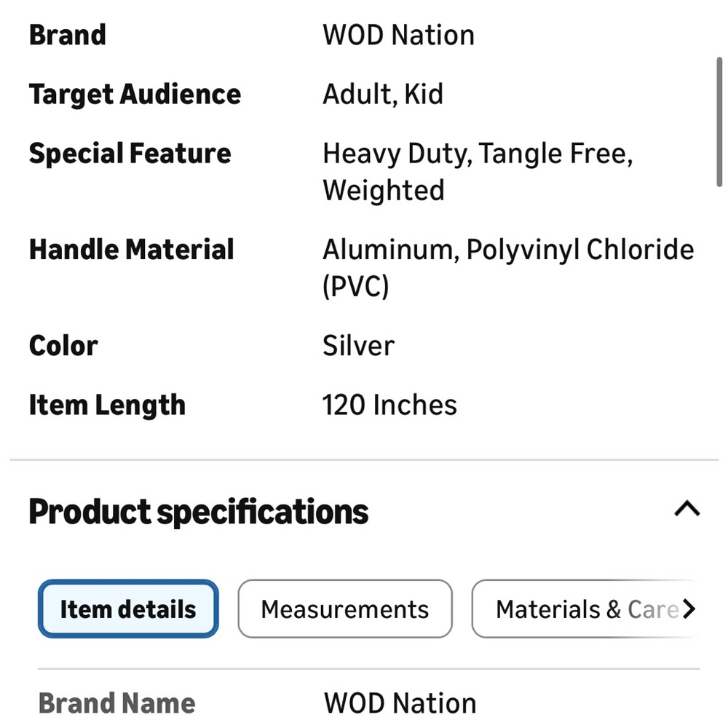Select the 120 Inches value
The height and width of the screenshot is (728, 728).
389,405
